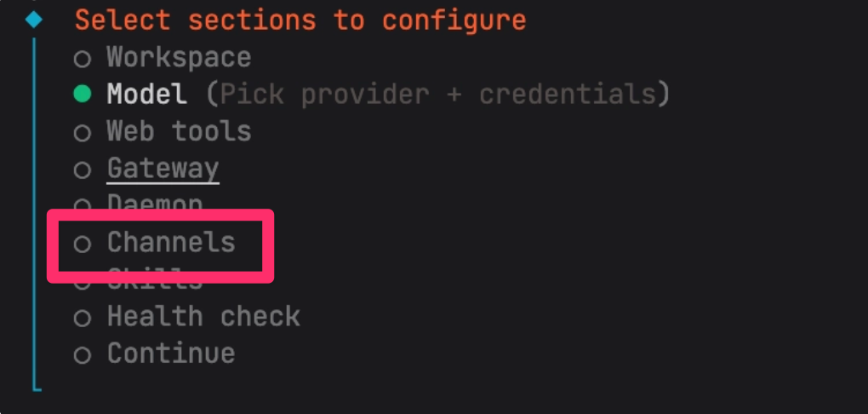The image size is (868, 414).
Task: Click the partially hidden Daemon label
Action: [x=154, y=204]
